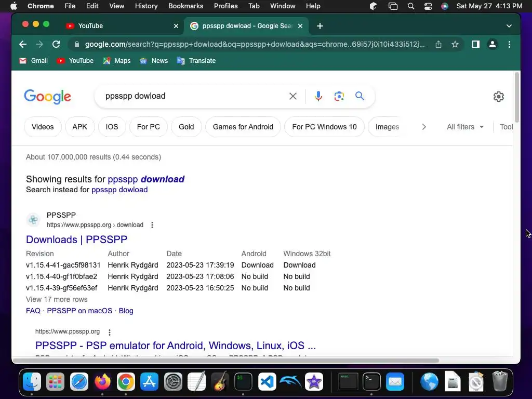Filter results by APK
The image size is (532, 399).
tap(79, 127)
